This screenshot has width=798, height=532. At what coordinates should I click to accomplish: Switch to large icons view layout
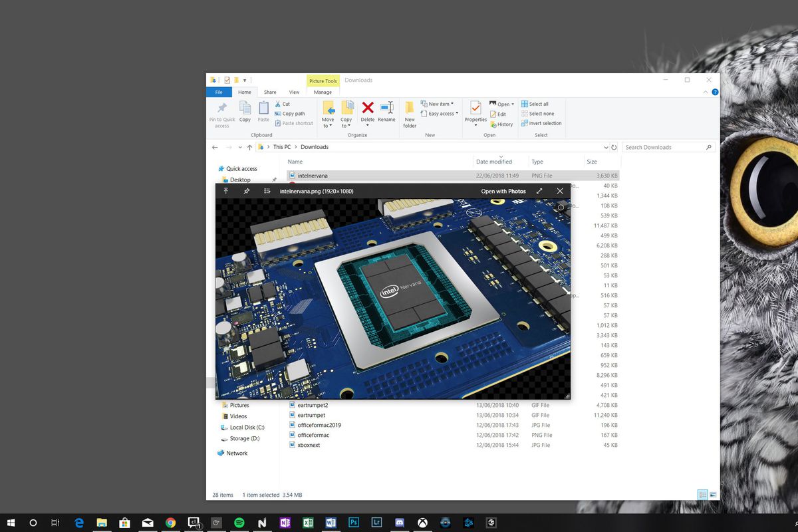point(713,495)
